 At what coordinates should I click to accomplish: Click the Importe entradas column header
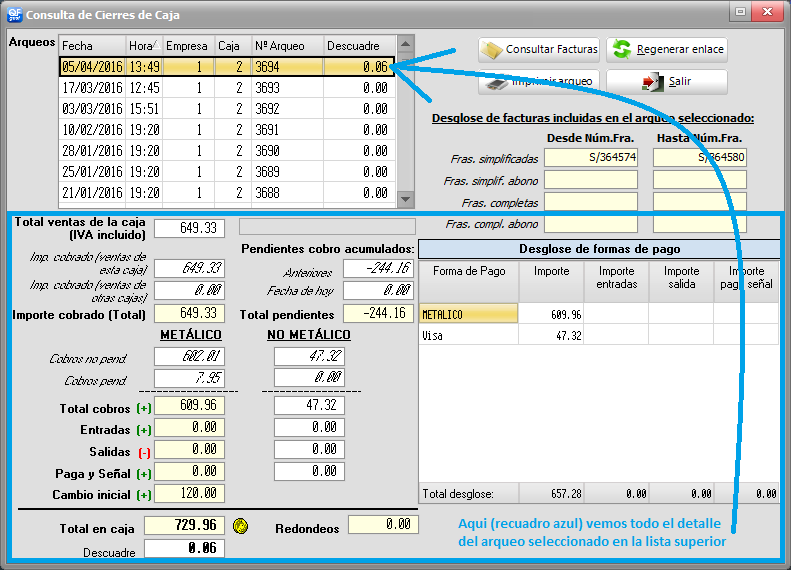click(x=616, y=281)
